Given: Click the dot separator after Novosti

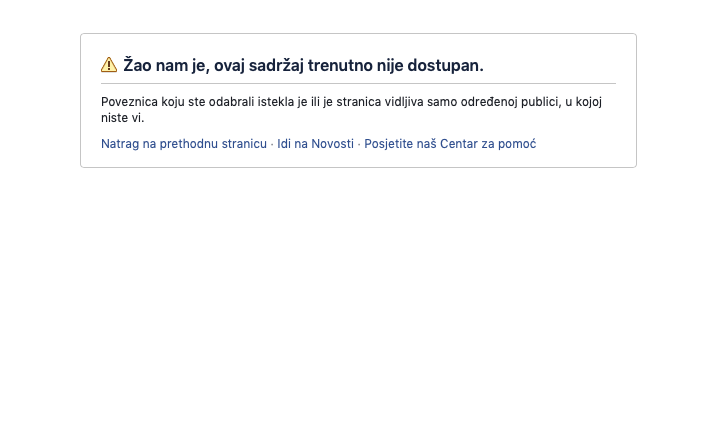Looking at the screenshot, I should tap(359, 144).
